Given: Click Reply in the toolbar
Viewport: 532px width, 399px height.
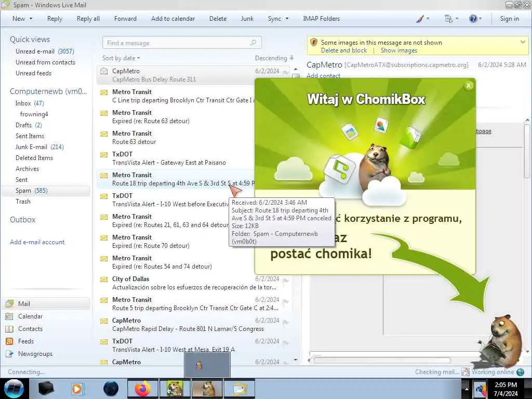Looking at the screenshot, I should coord(55,19).
